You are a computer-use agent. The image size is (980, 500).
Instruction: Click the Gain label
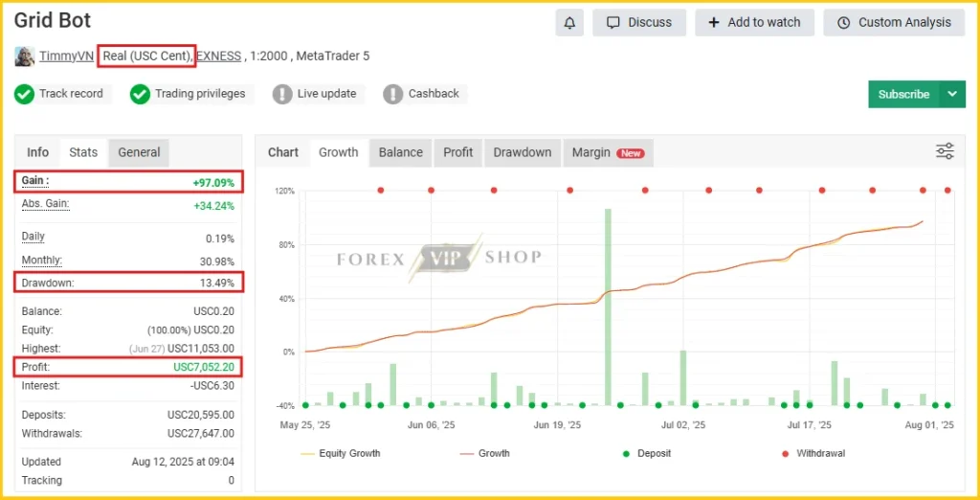(x=35, y=181)
